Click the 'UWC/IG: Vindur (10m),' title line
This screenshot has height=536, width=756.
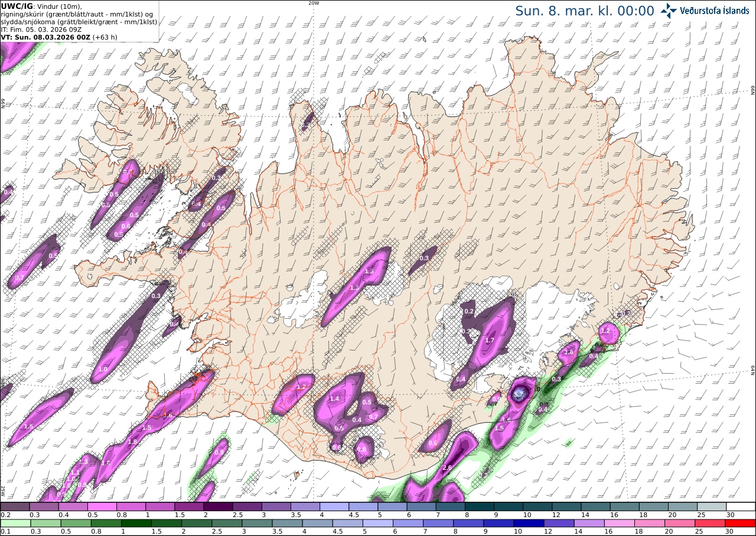pyautogui.click(x=41, y=6)
